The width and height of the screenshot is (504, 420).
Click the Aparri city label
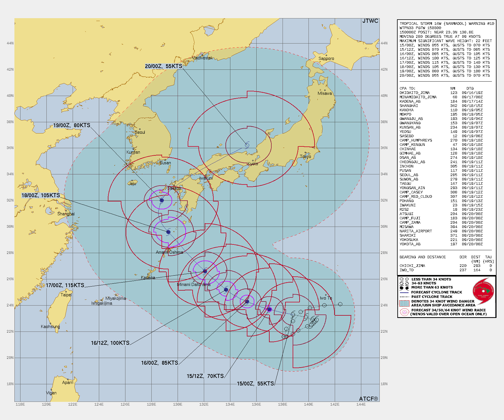click(x=68, y=383)
